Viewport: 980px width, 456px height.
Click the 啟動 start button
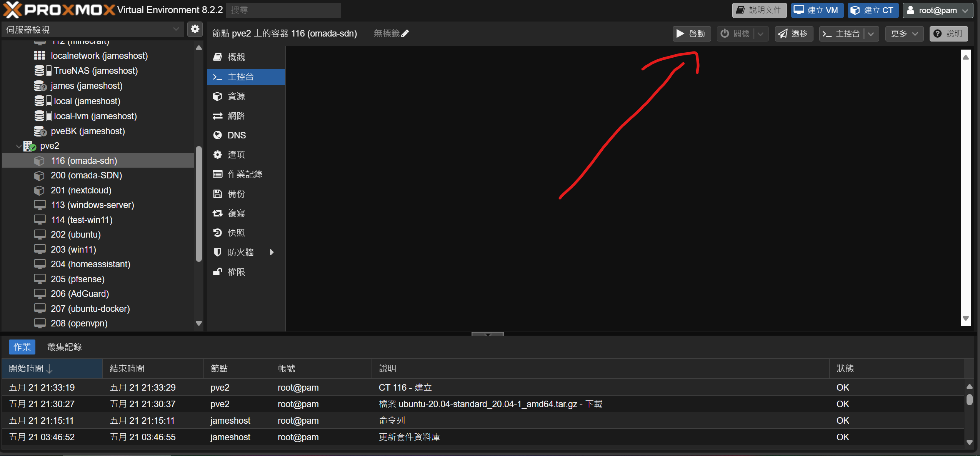pyautogui.click(x=691, y=33)
